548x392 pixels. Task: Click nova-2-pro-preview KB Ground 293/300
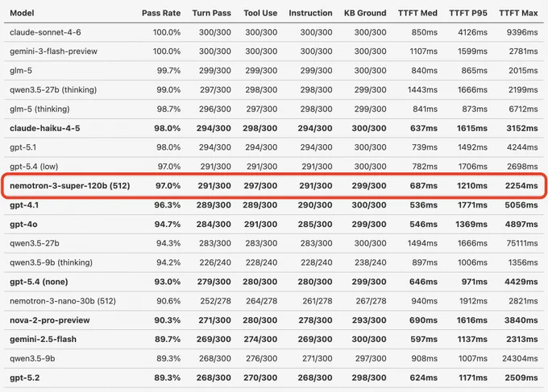coord(369,320)
